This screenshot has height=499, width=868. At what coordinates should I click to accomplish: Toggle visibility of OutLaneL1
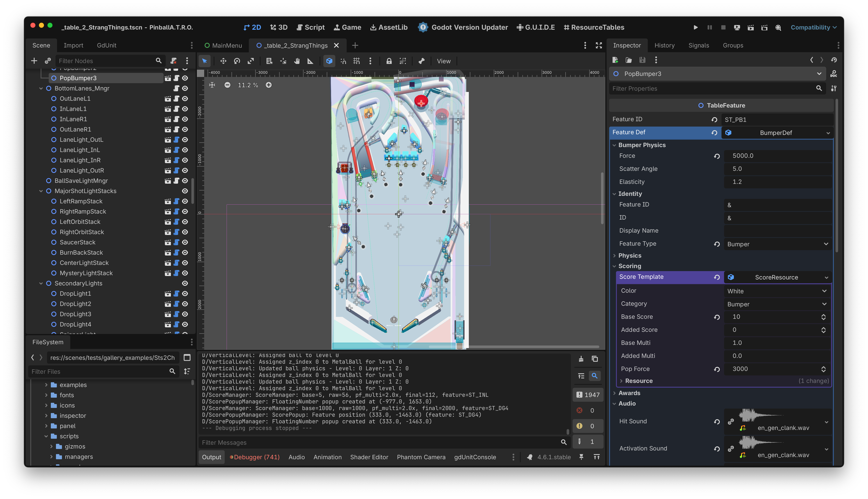click(185, 99)
